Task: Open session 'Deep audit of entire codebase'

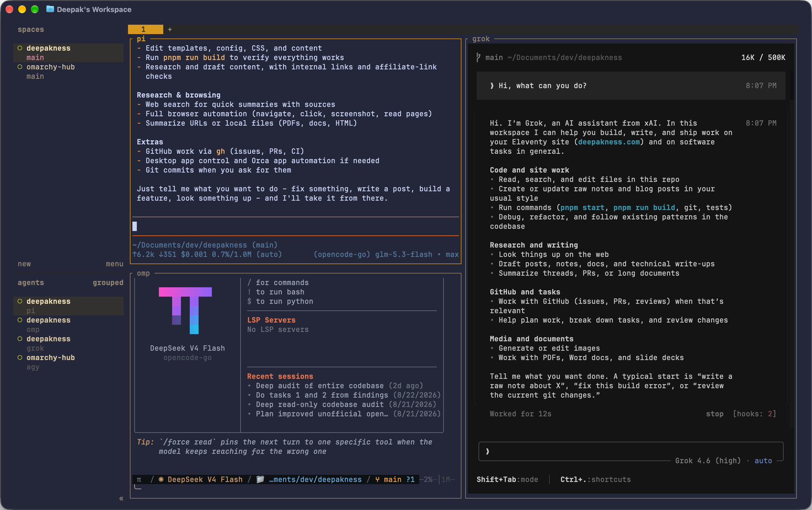Action: (x=340, y=386)
